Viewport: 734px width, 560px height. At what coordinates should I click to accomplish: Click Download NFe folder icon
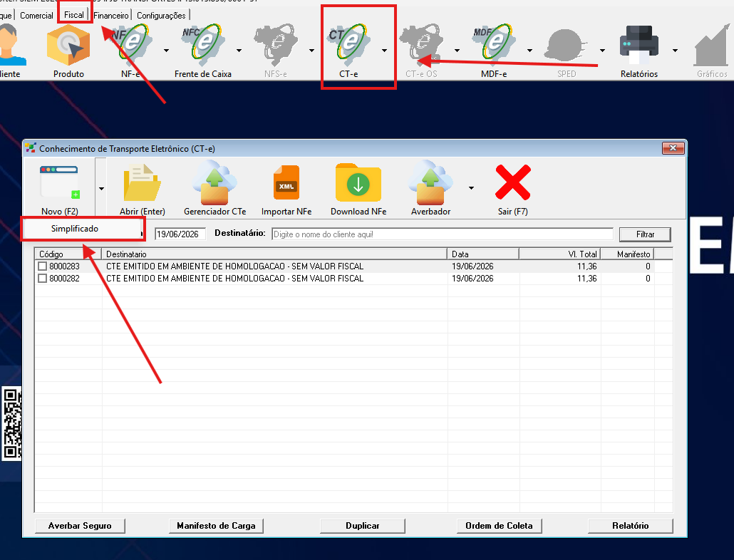[x=358, y=189]
